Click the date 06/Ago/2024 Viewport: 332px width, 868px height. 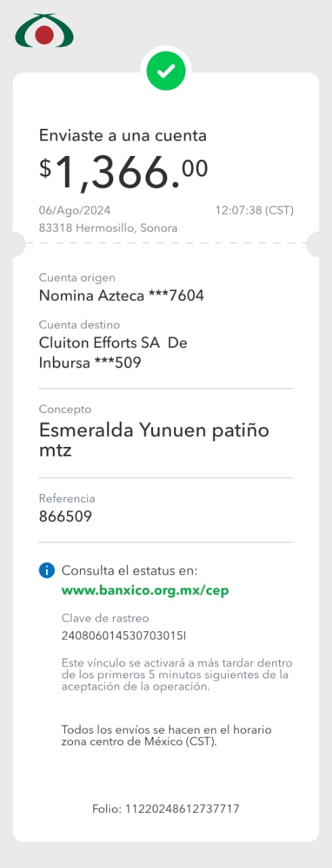pyautogui.click(x=75, y=210)
